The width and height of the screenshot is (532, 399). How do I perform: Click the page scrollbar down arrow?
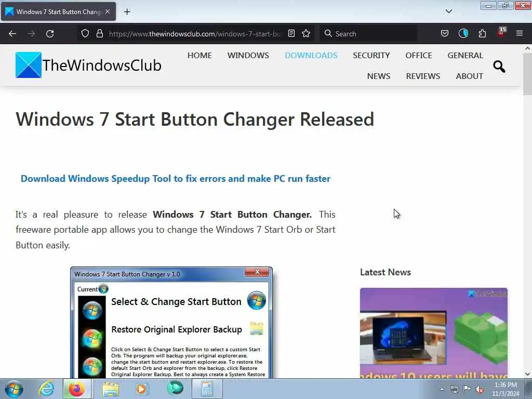[x=527, y=374]
